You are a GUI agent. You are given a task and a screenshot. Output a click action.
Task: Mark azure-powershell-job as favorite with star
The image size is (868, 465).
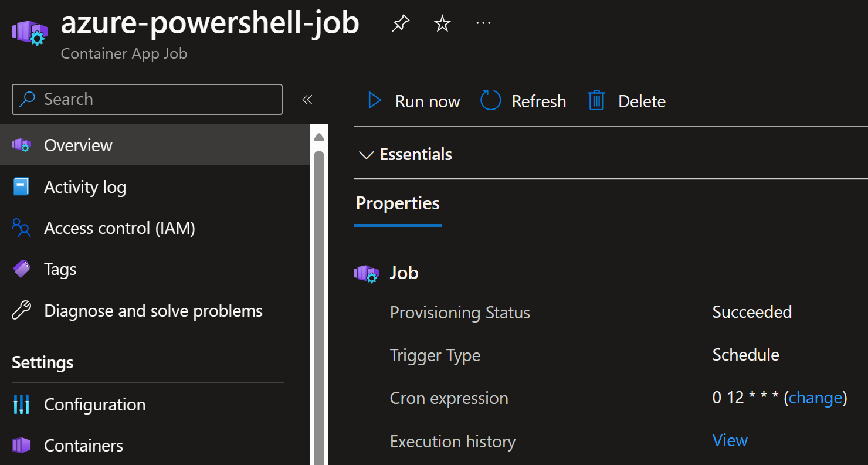442,23
